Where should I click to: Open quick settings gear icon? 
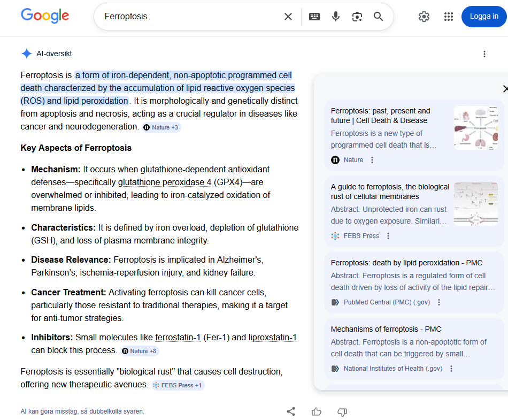point(424,17)
